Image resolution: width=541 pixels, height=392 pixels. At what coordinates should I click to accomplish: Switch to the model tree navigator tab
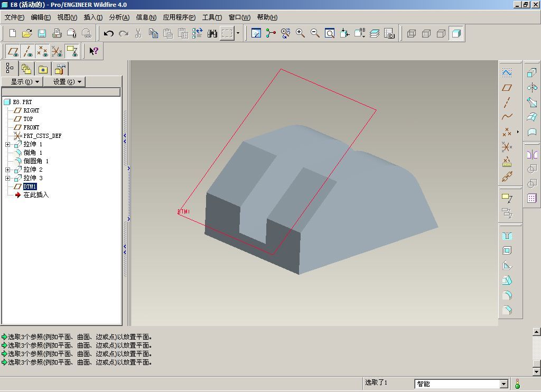(x=10, y=68)
